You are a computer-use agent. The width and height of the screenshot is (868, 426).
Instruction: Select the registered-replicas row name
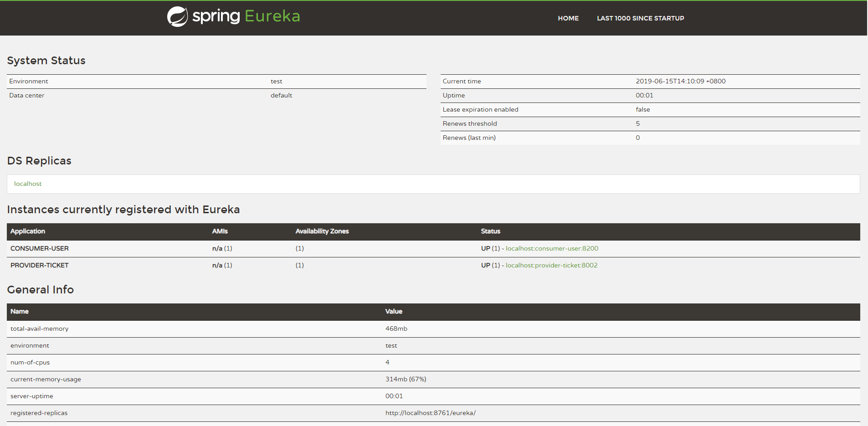(39, 413)
